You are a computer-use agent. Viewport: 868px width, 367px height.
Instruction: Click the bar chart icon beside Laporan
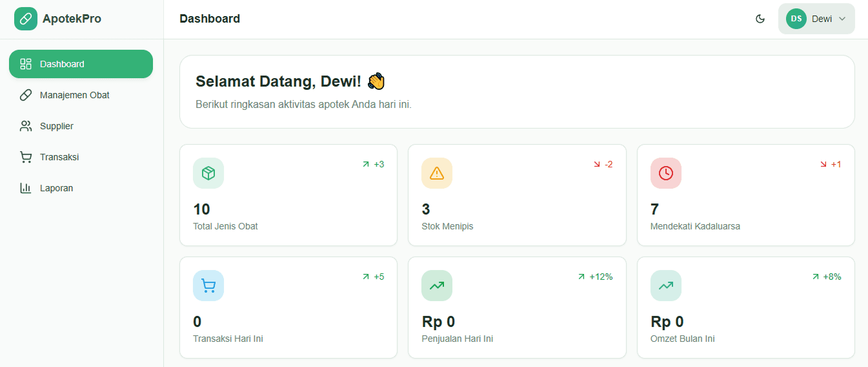pos(26,188)
